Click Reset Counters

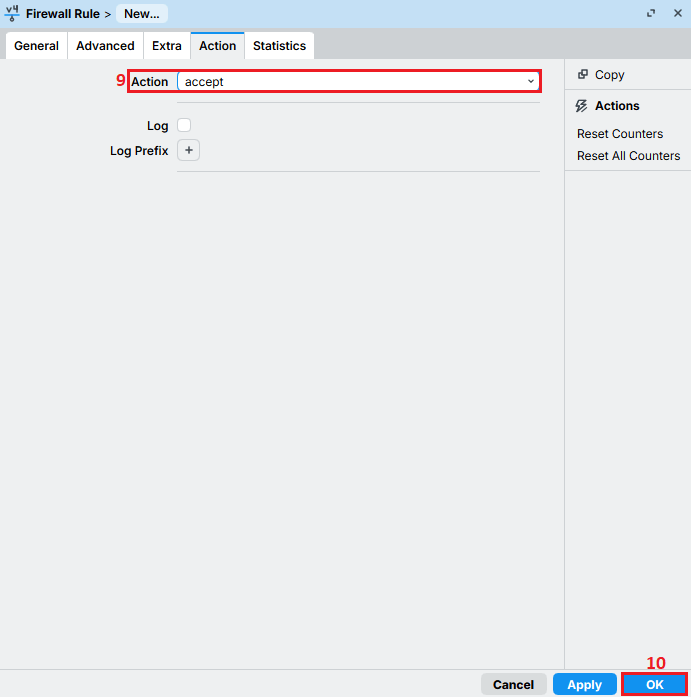(620, 134)
